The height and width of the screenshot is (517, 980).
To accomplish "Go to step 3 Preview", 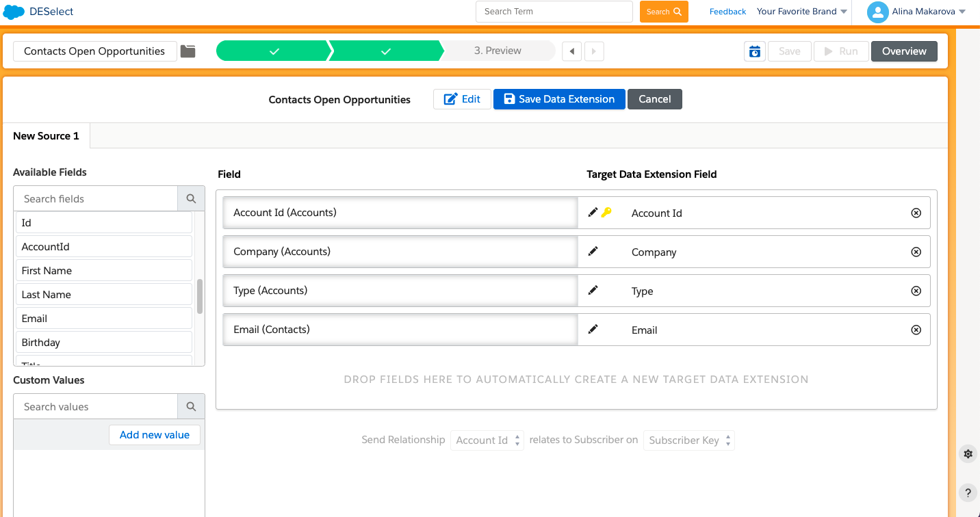I will click(x=498, y=51).
